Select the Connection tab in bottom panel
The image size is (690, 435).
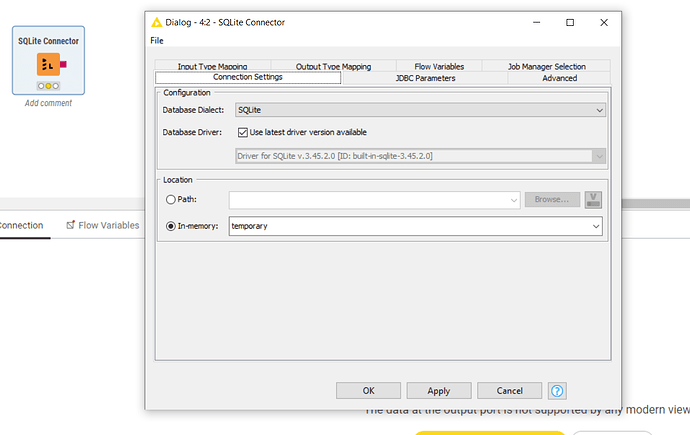pos(22,225)
